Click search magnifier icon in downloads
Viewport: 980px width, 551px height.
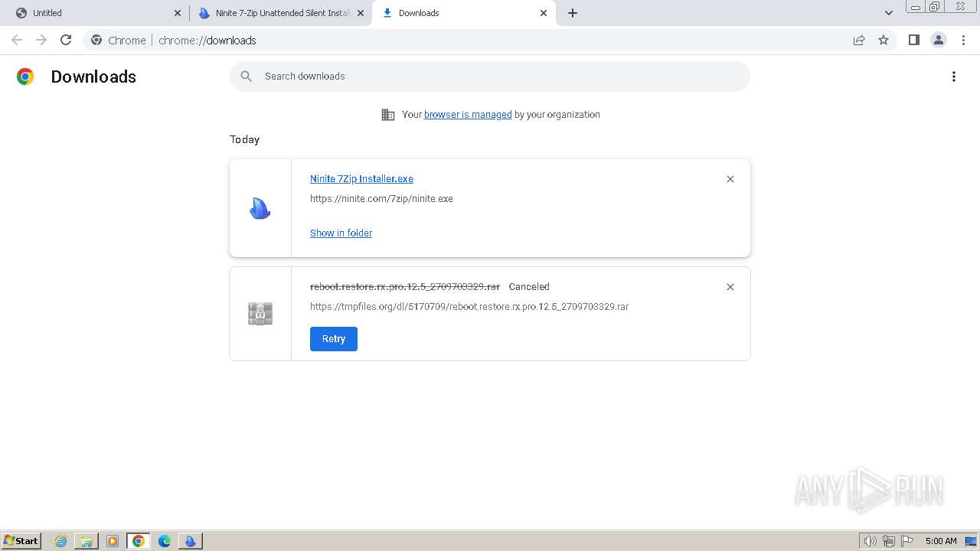coord(246,77)
